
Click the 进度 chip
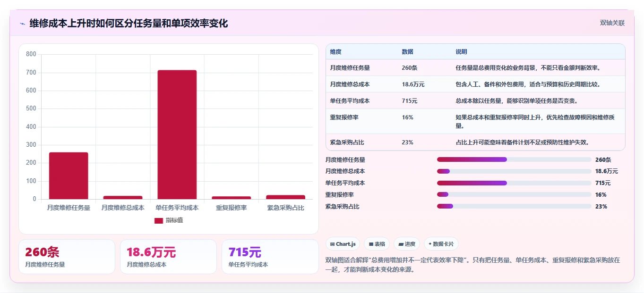click(x=407, y=244)
